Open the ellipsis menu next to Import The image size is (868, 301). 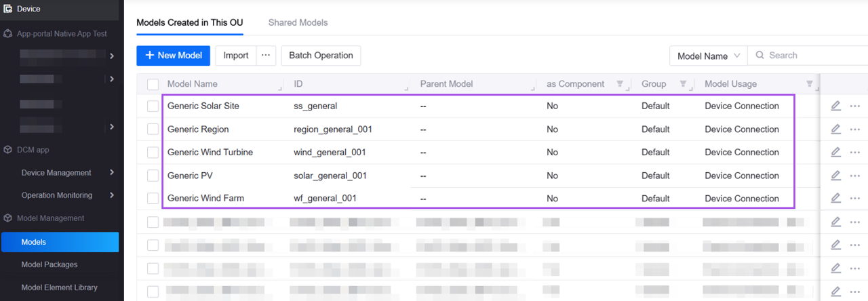click(266, 56)
